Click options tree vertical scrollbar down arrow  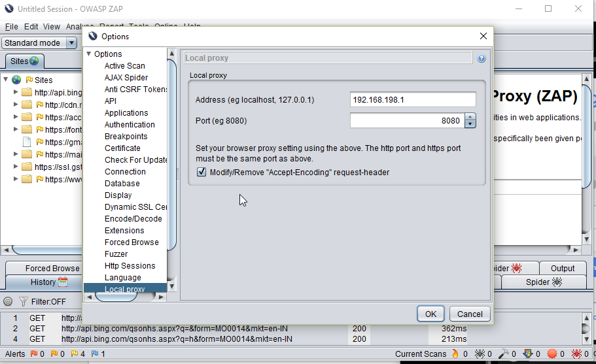coord(171,286)
